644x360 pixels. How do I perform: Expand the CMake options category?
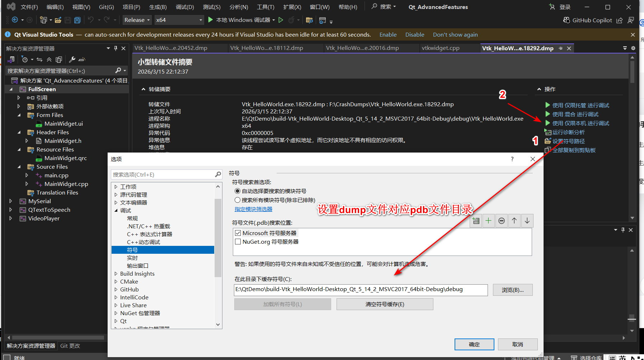point(116,282)
